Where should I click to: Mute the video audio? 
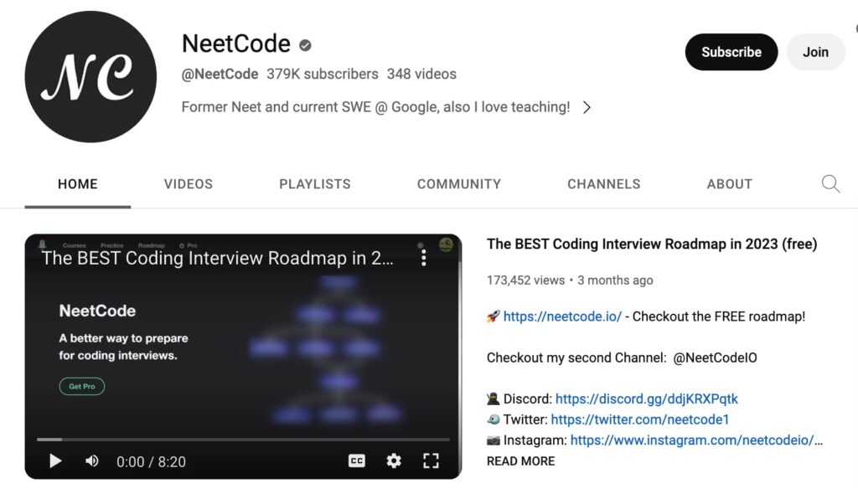[x=92, y=460]
